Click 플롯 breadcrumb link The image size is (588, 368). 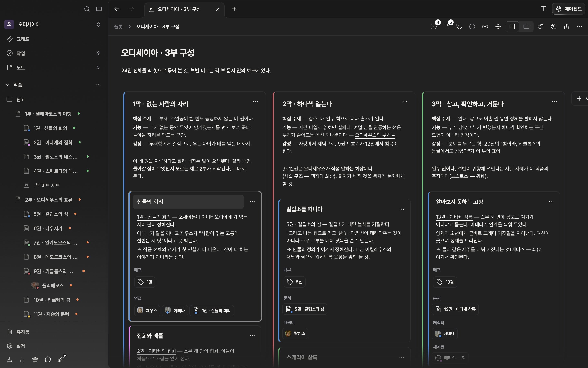(x=118, y=27)
